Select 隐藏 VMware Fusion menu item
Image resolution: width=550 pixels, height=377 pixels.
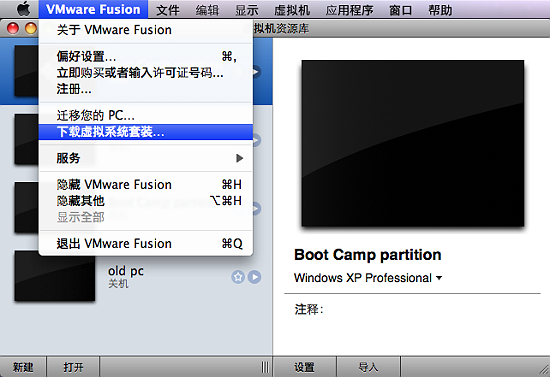146,184
